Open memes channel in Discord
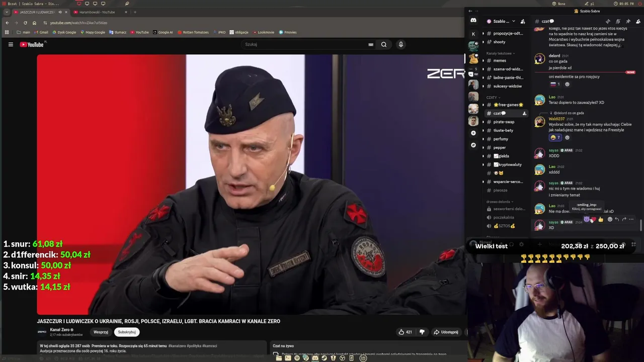 coord(500,60)
